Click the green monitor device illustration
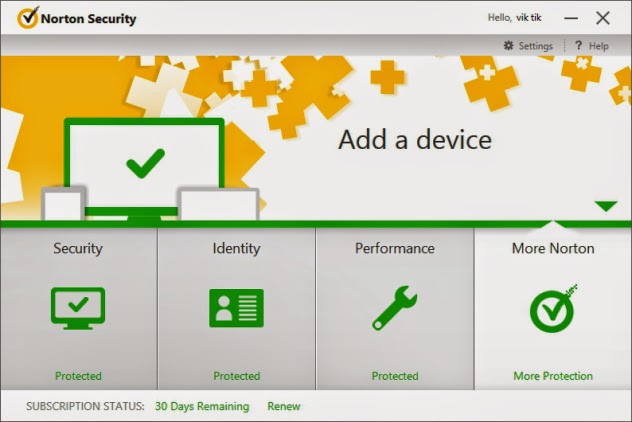632x422 pixels. pos(144,167)
